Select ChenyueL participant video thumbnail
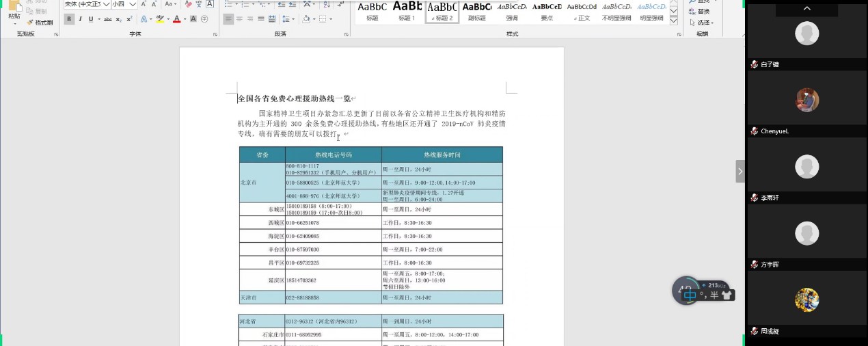The width and height of the screenshot is (868, 346). tap(807, 101)
